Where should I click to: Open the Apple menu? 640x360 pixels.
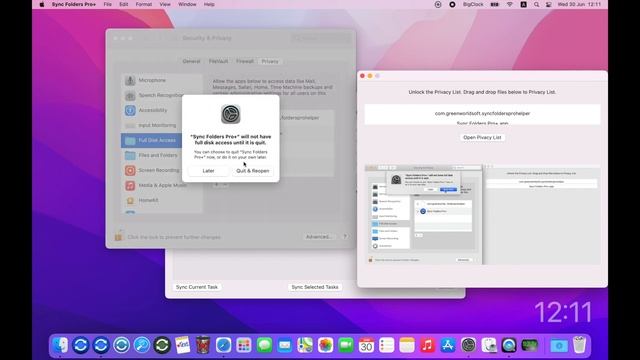(x=42, y=4)
